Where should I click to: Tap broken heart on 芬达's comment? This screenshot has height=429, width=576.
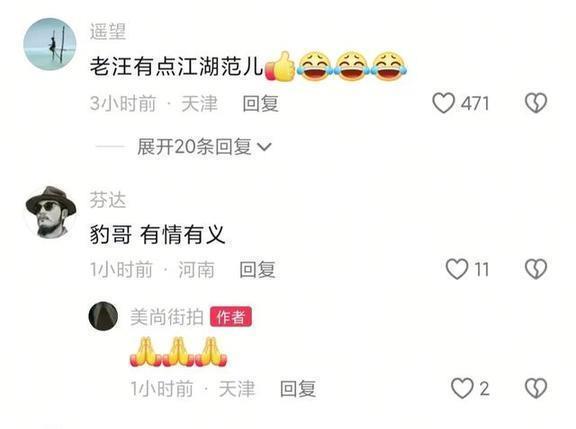click(536, 269)
